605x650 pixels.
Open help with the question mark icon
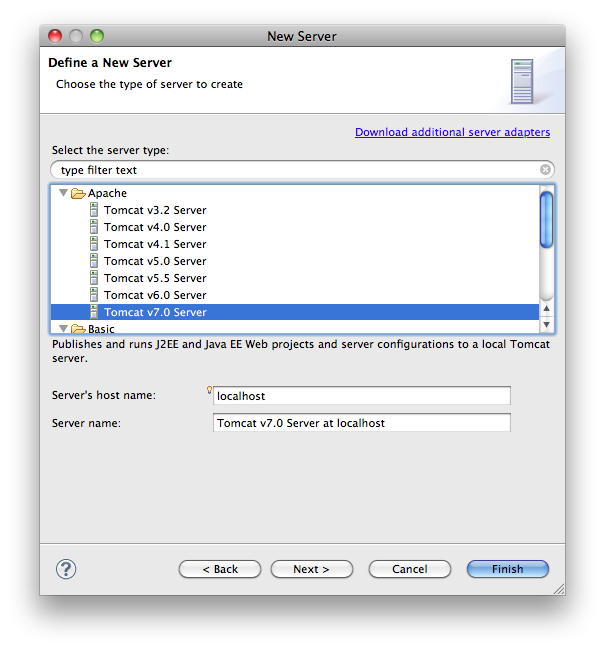[66, 569]
